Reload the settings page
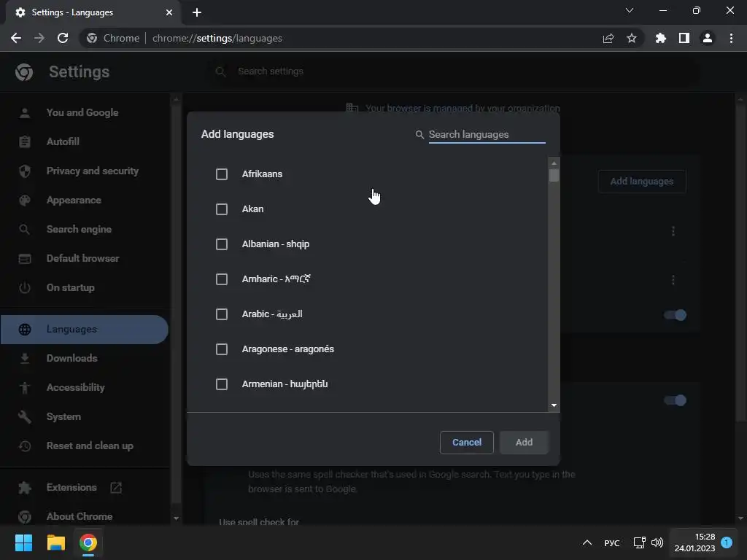Screen dimensions: 747x560 [63, 38]
